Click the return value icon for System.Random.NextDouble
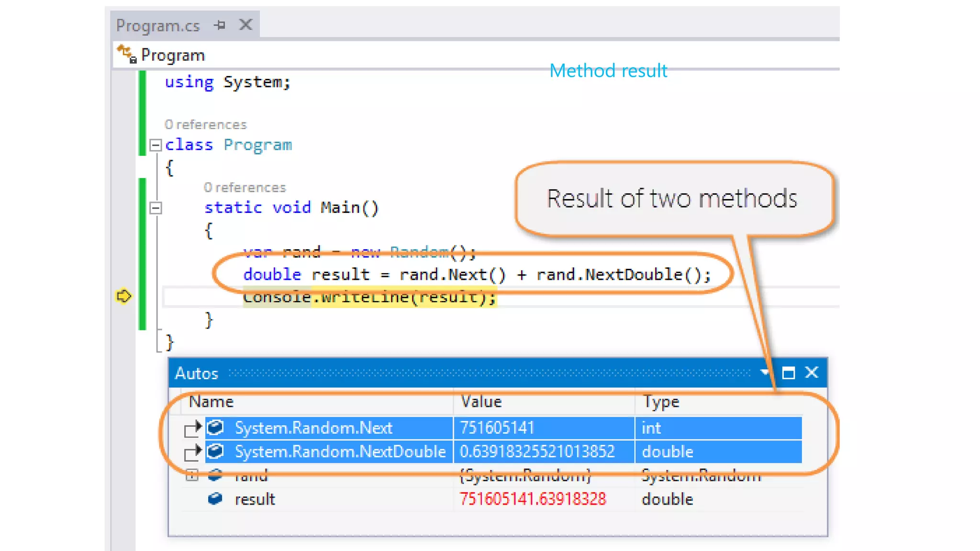Screen dimensions: 980x551 pyautogui.click(x=215, y=451)
